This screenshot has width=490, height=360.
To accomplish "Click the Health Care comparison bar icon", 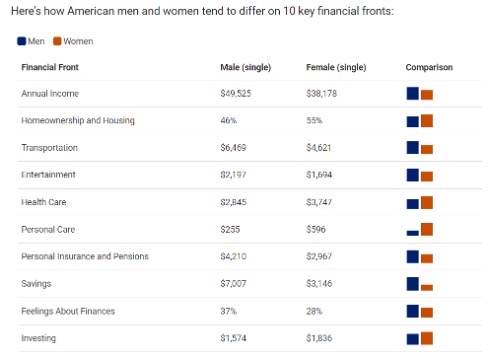I will tap(420, 202).
